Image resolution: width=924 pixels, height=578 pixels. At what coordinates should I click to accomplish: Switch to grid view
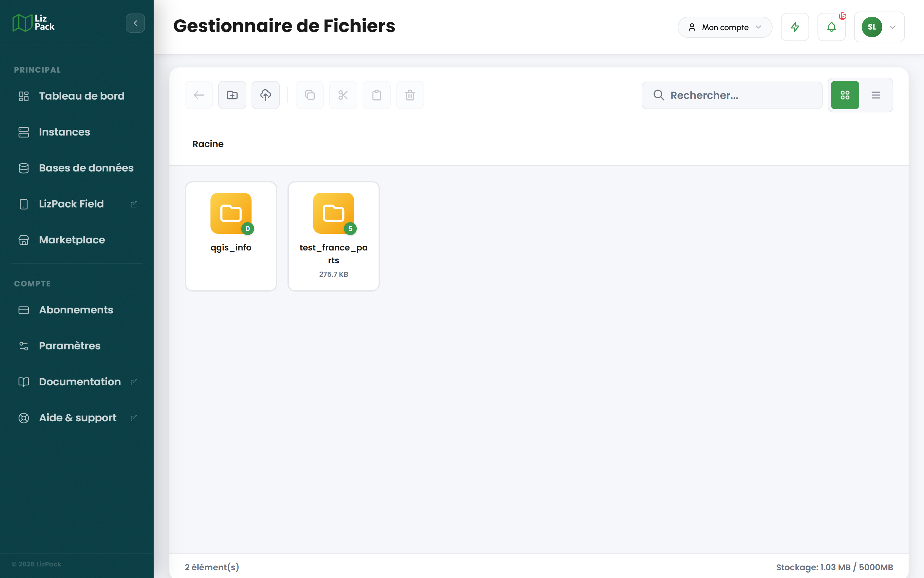point(845,95)
